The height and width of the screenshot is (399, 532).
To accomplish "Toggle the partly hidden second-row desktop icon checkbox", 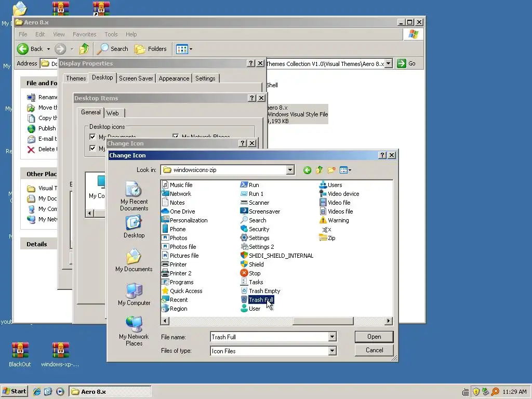I will [x=92, y=148].
